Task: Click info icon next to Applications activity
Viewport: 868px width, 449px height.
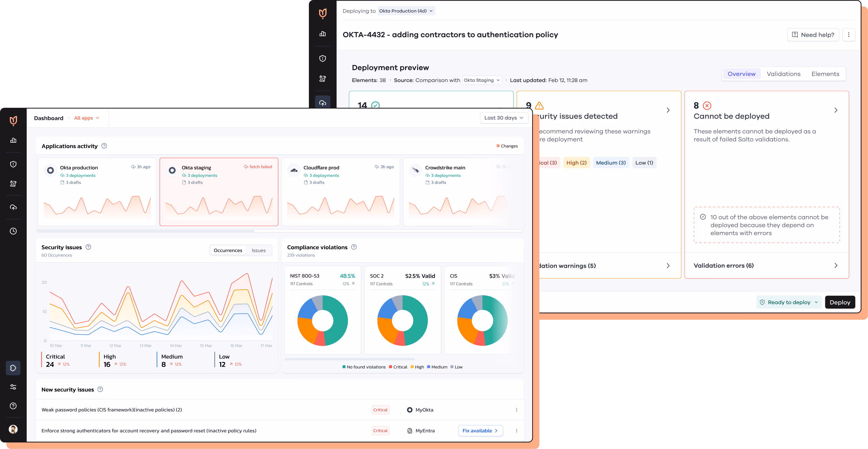Action: (104, 146)
